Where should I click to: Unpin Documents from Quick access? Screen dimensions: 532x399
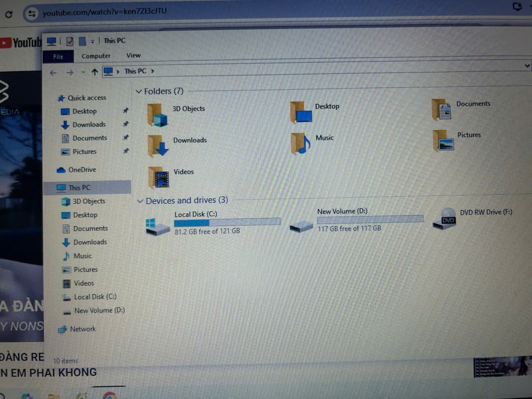tap(126, 137)
